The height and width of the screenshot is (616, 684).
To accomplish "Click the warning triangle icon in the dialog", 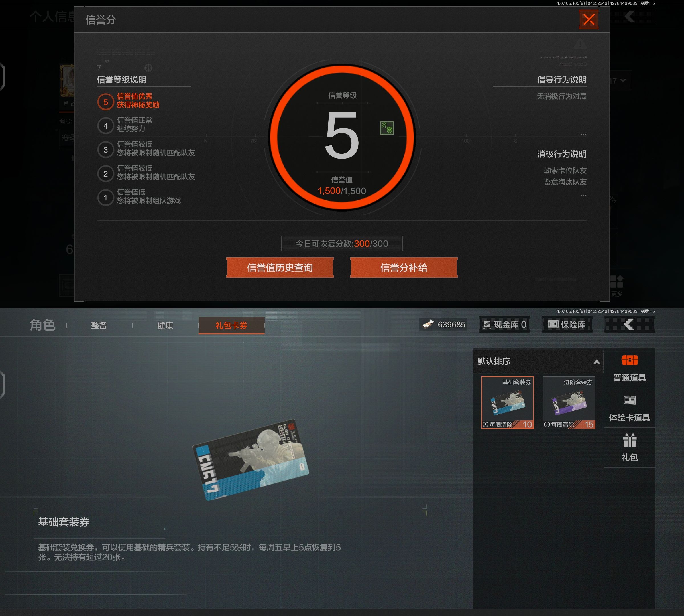I will pyautogui.click(x=580, y=44).
